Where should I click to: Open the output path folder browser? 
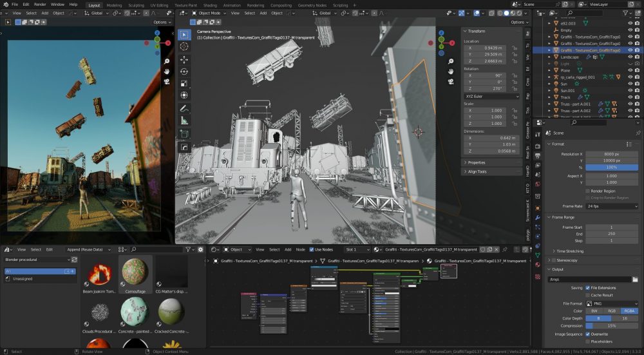point(635,280)
